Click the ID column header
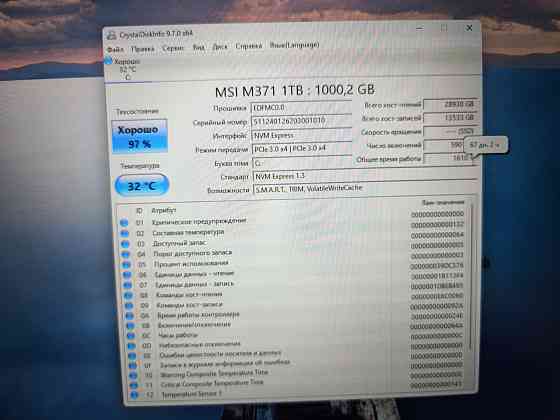The width and height of the screenshot is (560, 420). pos(139,211)
